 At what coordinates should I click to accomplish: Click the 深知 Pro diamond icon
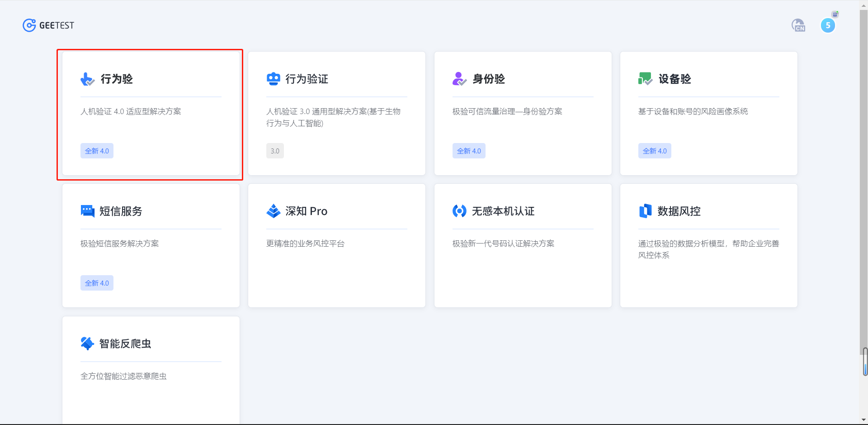pyautogui.click(x=273, y=210)
